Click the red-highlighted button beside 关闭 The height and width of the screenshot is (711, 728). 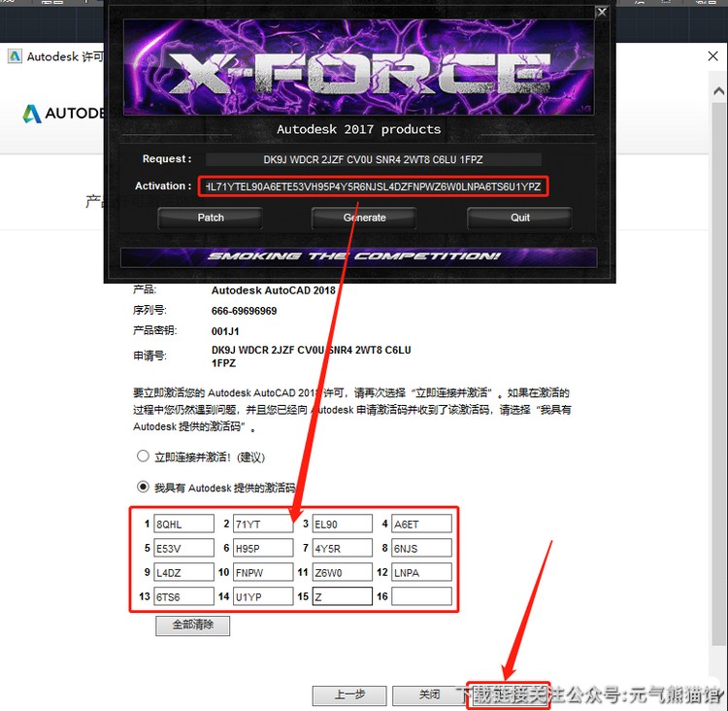[x=509, y=694]
